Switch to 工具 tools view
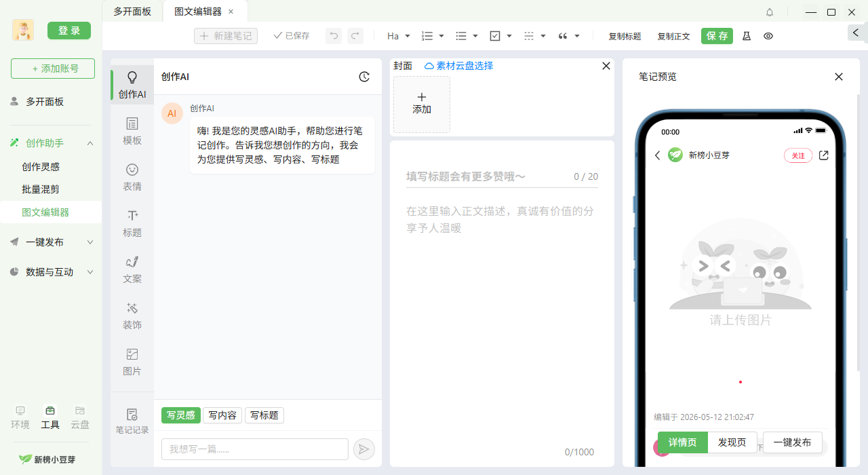The width and height of the screenshot is (868, 475). (x=50, y=418)
